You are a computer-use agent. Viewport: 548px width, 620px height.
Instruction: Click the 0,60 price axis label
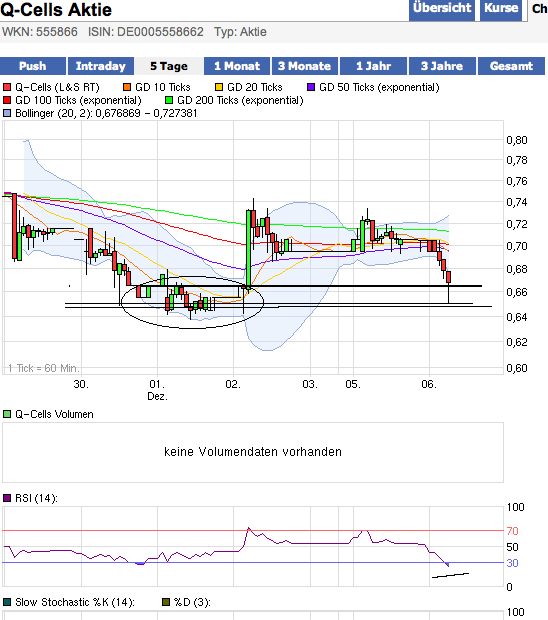click(517, 368)
